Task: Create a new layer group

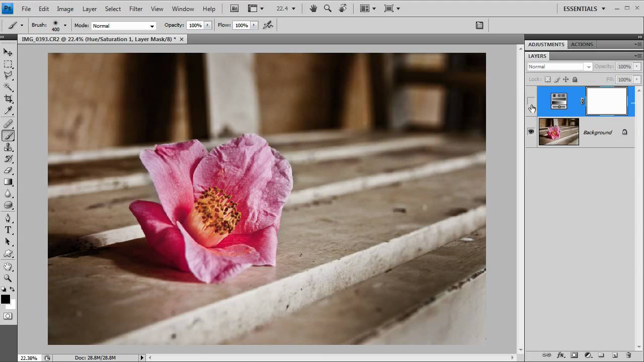Action: coord(601,355)
